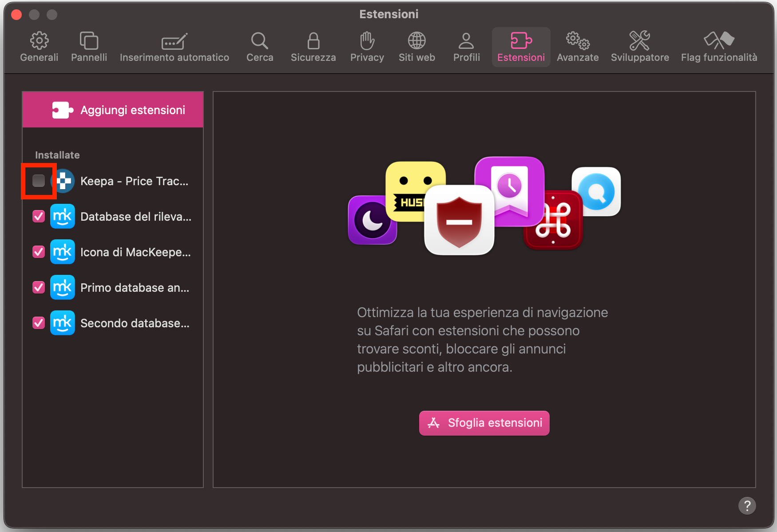Image resolution: width=777 pixels, height=532 pixels.
Task: Click the Aggiungi estensioni button
Action: point(113,110)
